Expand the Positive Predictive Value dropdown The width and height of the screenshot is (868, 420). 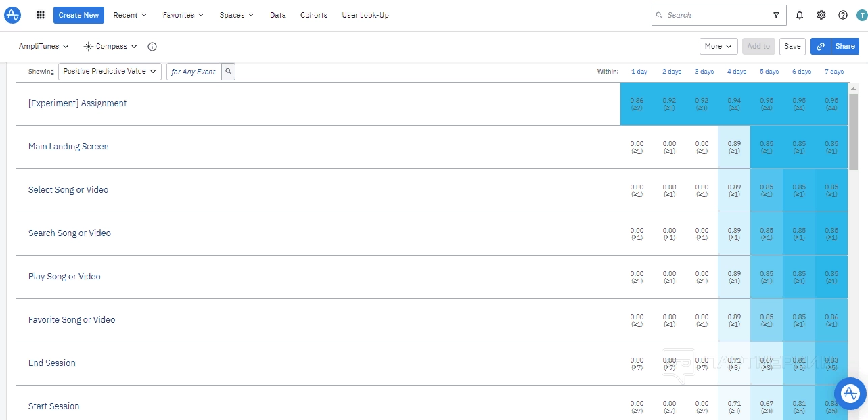point(110,72)
